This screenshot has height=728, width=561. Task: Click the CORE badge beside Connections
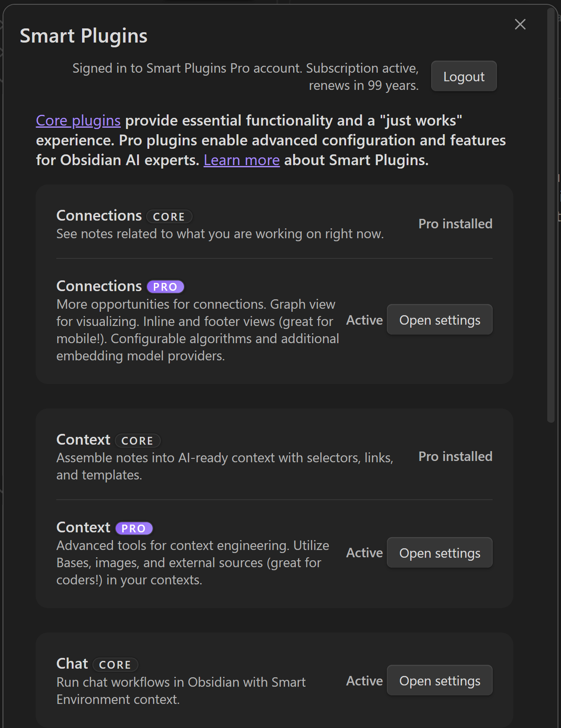169,217
